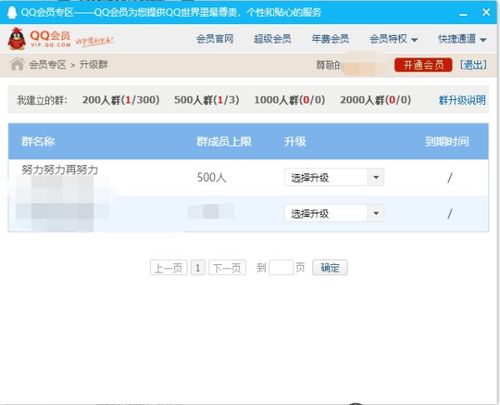This screenshot has height=405, width=500.
Task: Click the 确定 confirm button
Action: 330,267
